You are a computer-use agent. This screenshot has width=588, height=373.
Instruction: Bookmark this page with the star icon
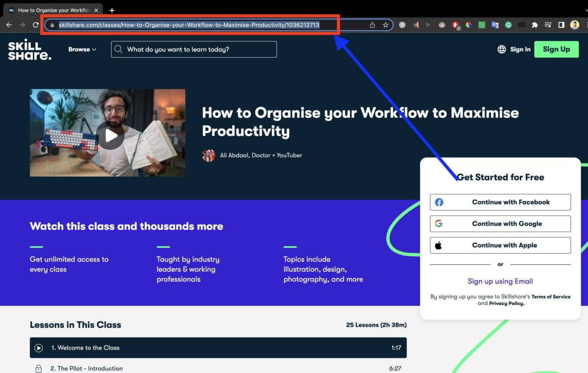tap(386, 25)
